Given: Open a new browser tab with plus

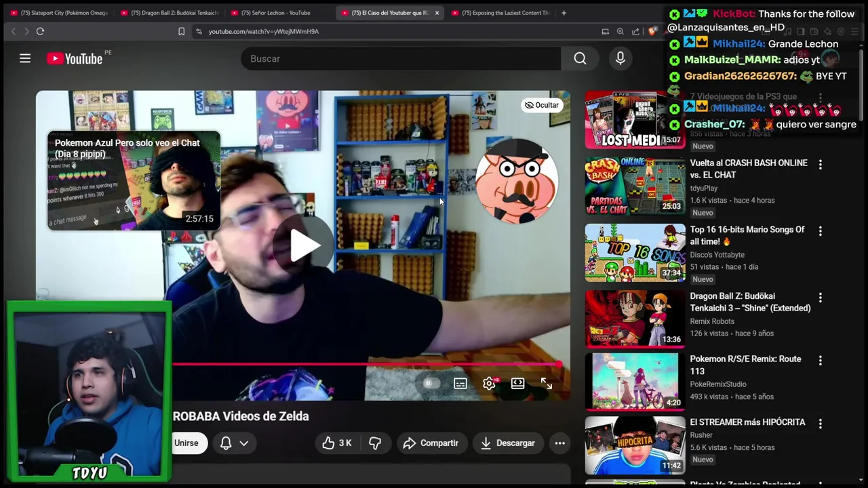Looking at the screenshot, I should click(x=564, y=13).
